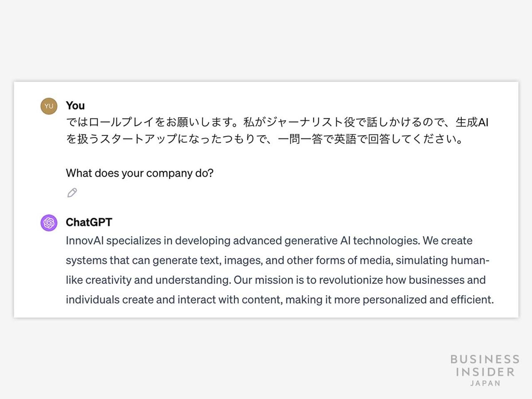This screenshot has width=532, height=399.
Task: Click the question "What does your company do?"
Action: [x=140, y=173]
